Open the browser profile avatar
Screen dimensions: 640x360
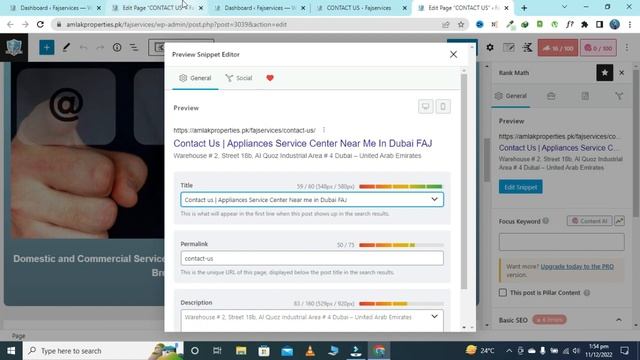click(615, 24)
